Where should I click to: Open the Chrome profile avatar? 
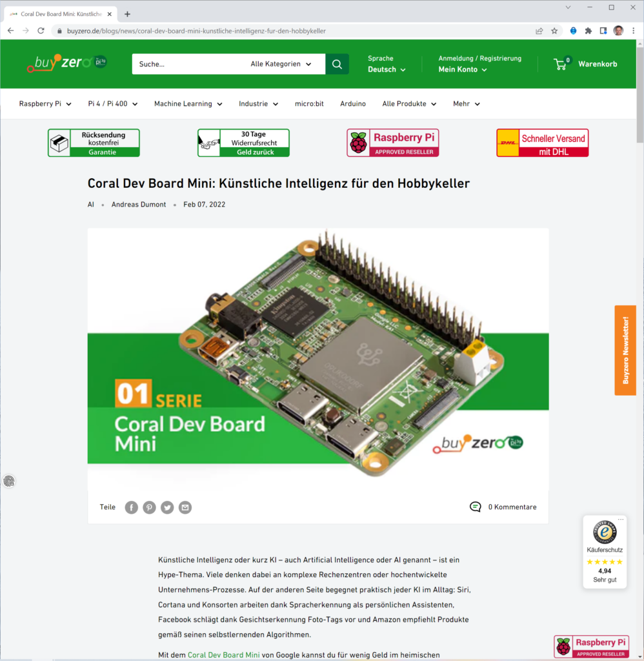pos(618,31)
